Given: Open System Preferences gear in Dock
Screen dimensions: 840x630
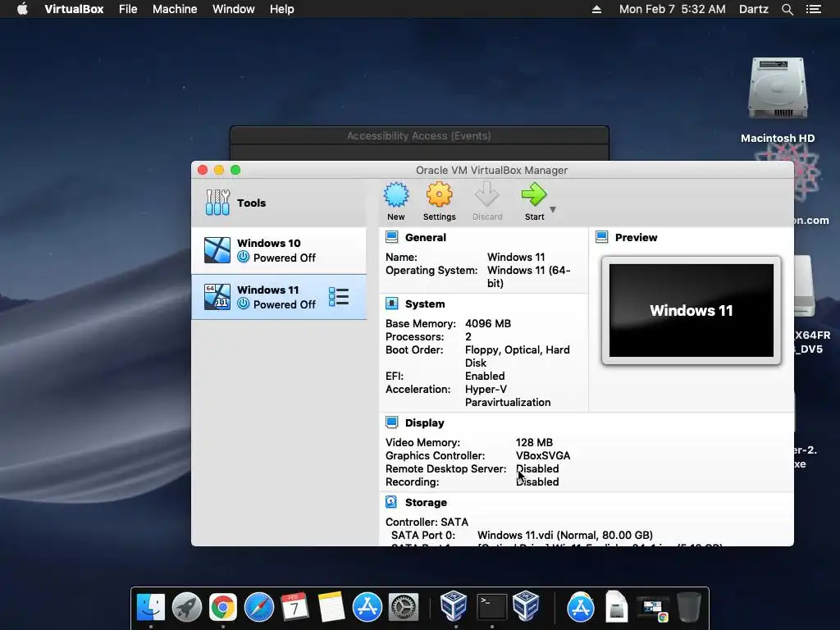Looking at the screenshot, I should coord(403,607).
